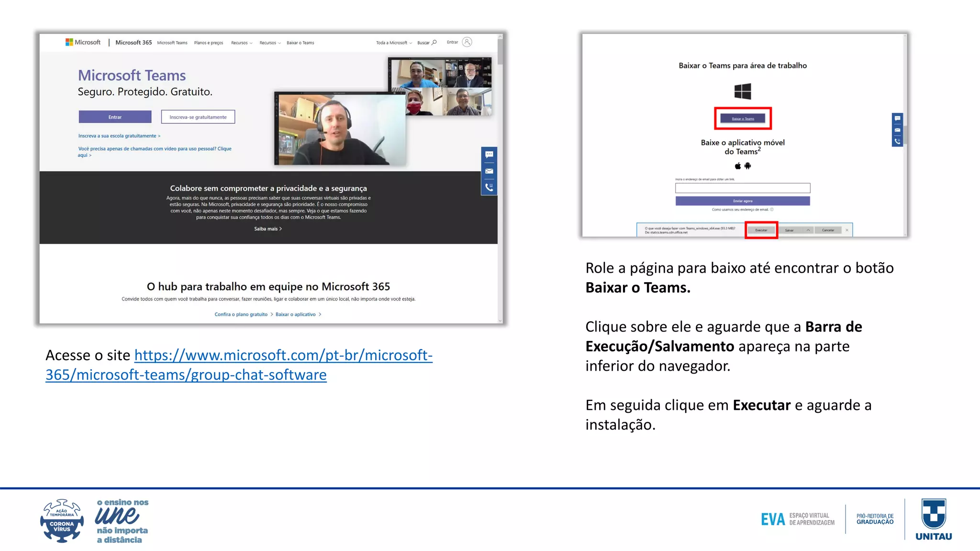Click the mail icon on the Teams homepage sidebar
Viewport: 980px width, 551px height.
point(489,171)
